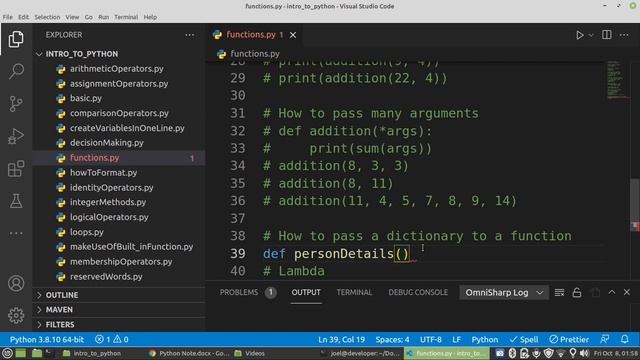Viewport: 640px width, 360px height.
Task: Open arithmeticOperators.py file
Action: (118, 69)
